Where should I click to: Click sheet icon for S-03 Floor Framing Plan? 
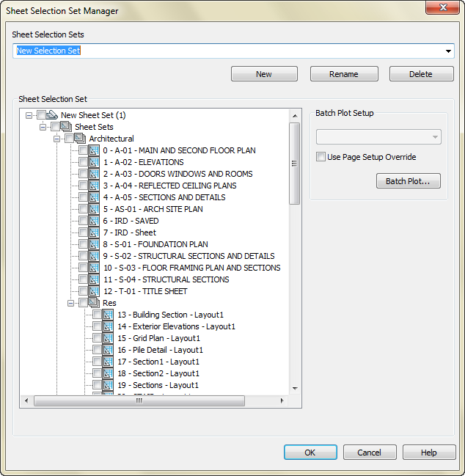pos(94,268)
